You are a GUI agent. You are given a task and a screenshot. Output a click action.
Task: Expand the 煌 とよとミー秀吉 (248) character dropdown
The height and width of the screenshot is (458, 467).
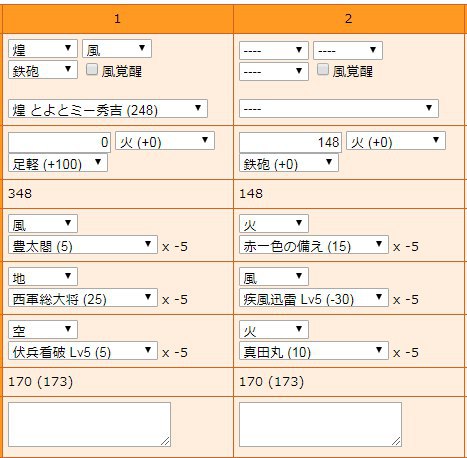pyautogui.click(x=108, y=108)
